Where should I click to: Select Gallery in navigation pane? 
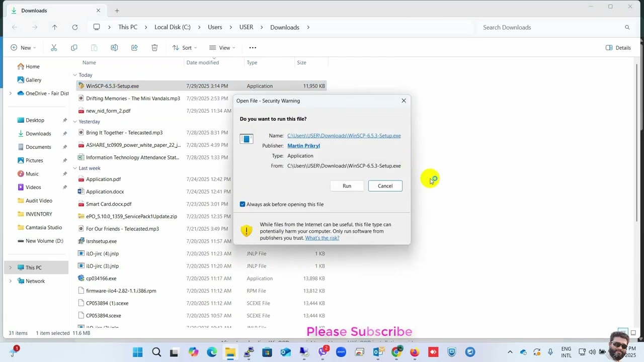33,80
